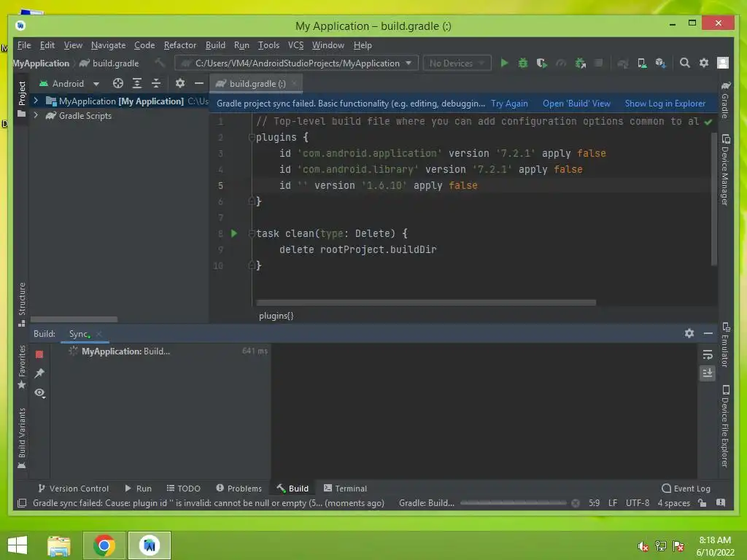Click the Project panel horizontal scrollbar

[x=74, y=319]
